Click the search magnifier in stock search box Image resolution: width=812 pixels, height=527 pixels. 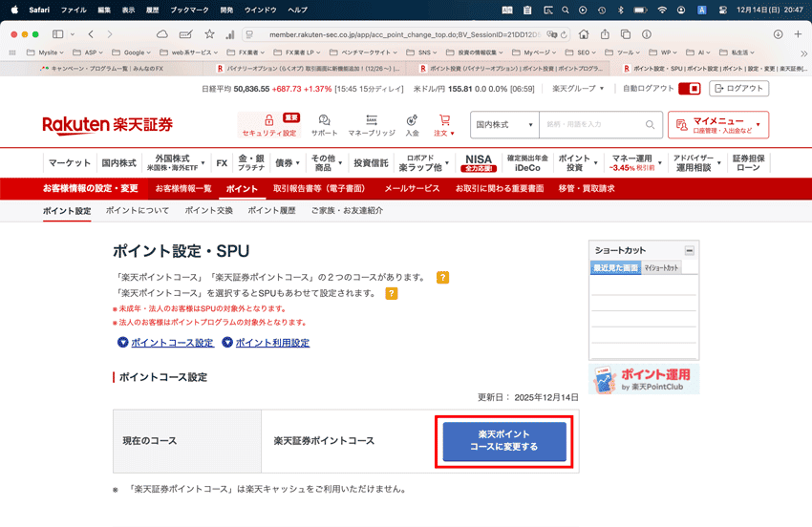click(x=650, y=125)
